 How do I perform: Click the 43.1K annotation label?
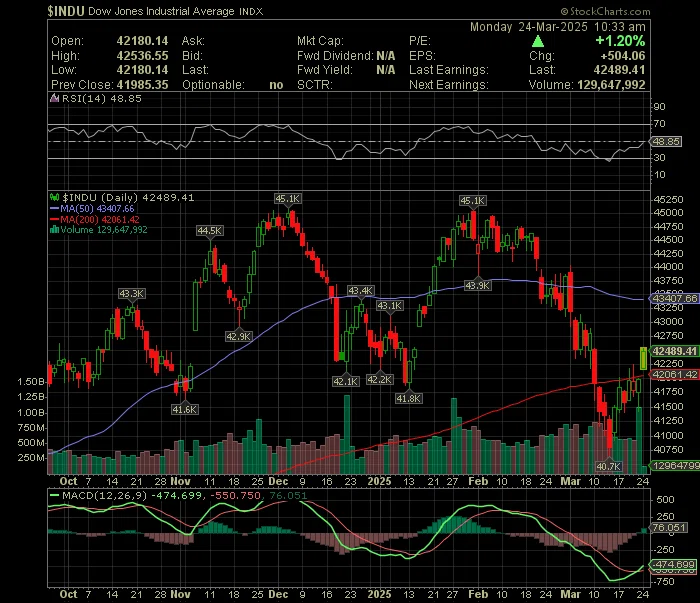click(x=390, y=306)
